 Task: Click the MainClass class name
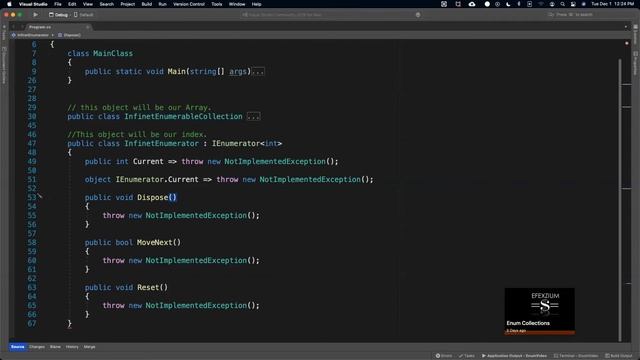[113, 53]
